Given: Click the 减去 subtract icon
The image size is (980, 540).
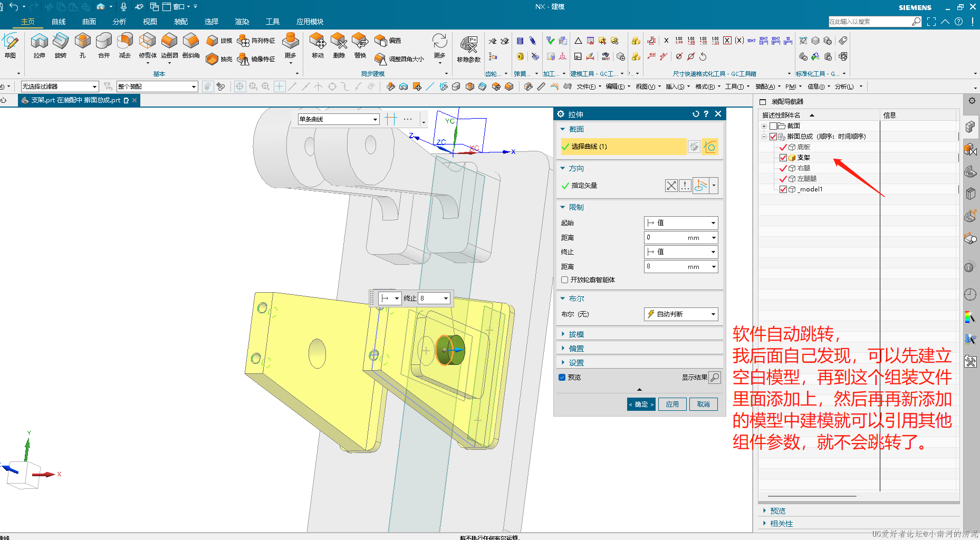Looking at the screenshot, I should pos(125,45).
